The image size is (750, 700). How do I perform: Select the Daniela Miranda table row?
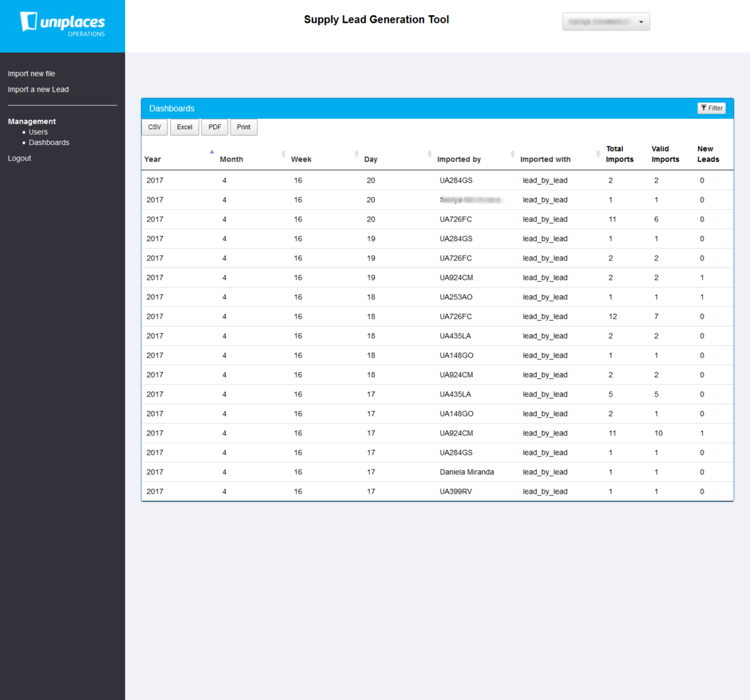467,472
